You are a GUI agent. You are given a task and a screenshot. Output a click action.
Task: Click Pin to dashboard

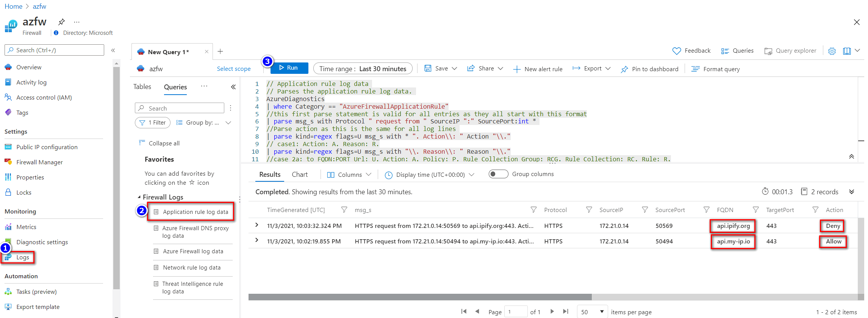click(650, 69)
